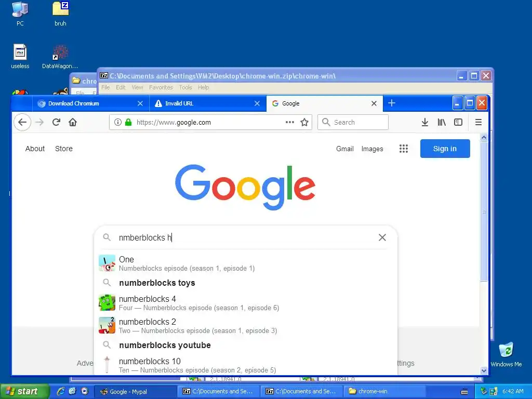Open Tools menu in 7-Zip window
This screenshot has width=532, height=399.
(185, 87)
